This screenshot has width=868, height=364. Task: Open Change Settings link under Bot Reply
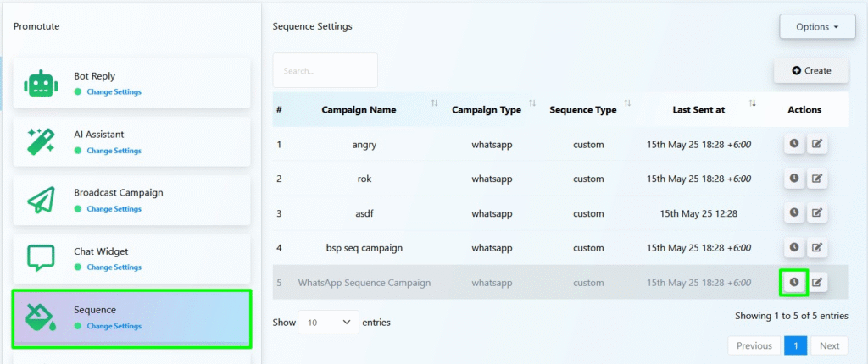[x=114, y=91]
